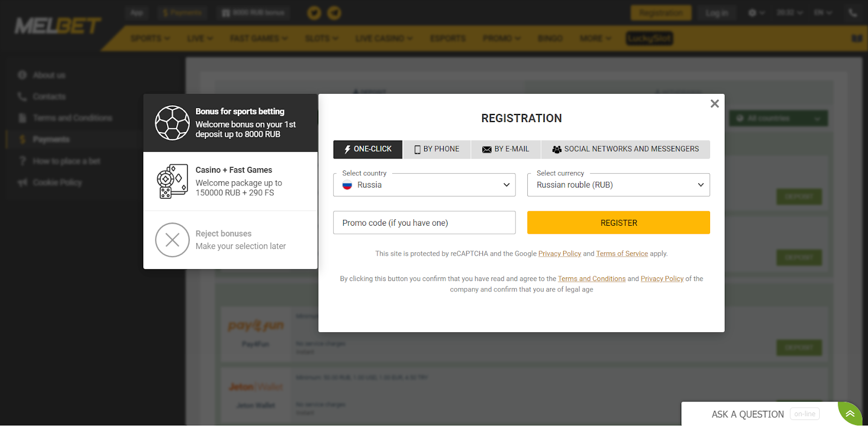
Task: Choose the Bonus for sports betting option
Action: tap(231, 123)
